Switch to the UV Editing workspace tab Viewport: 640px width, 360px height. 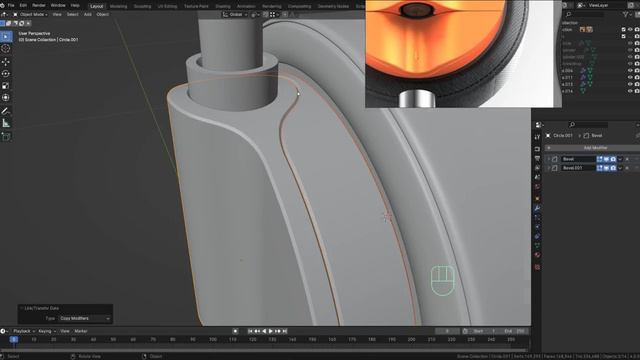pyautogui.click(x=167, y=6)
